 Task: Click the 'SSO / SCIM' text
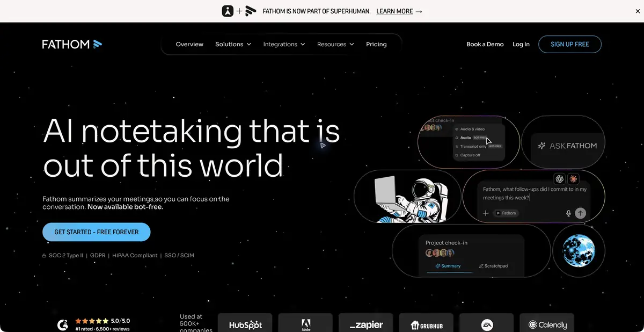click(180, 256)
